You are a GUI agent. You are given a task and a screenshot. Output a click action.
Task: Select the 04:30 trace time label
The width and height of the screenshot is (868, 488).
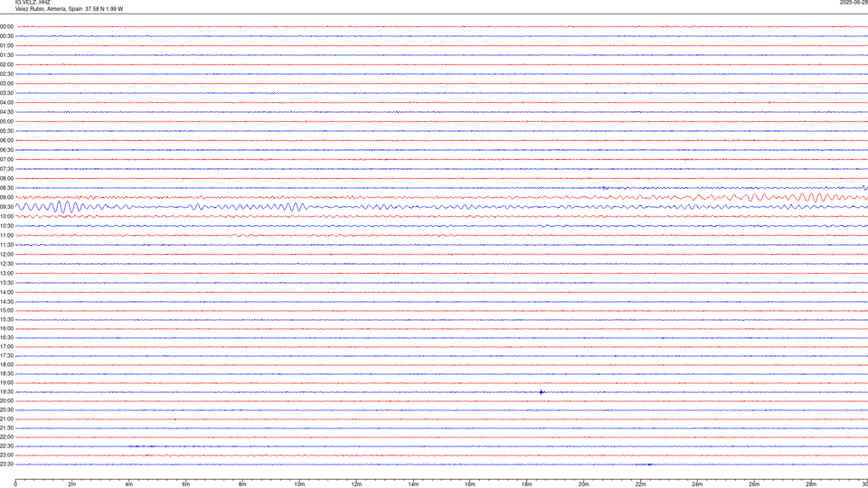point(6,112)
